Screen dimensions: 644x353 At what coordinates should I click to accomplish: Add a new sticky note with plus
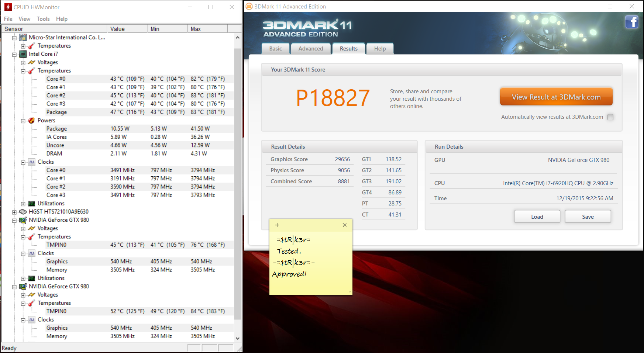[277, 225]
